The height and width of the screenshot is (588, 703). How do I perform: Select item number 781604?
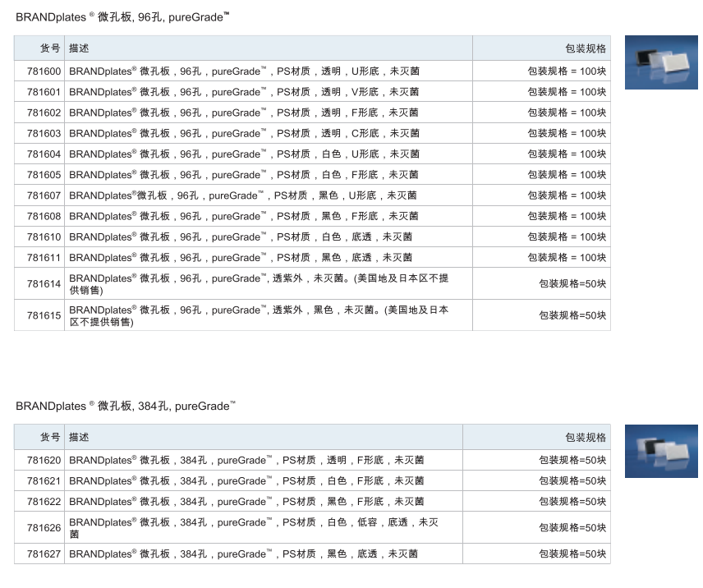point(44,154)
